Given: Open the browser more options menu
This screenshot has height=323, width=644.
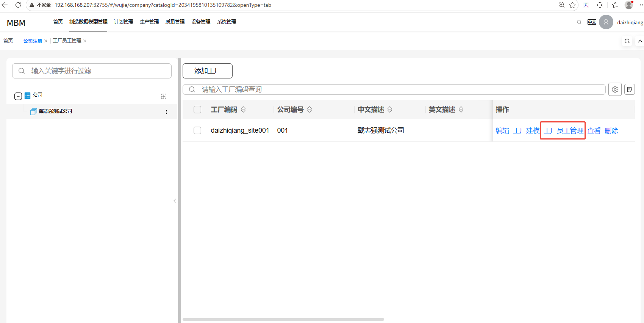Looking at the screenshot, I should point(641,5).
